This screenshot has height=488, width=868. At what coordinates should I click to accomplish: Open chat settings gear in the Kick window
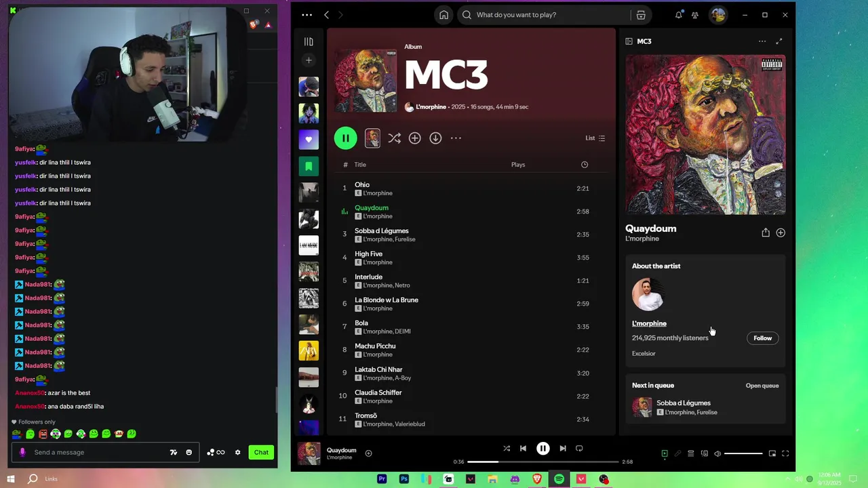[237, 452]
